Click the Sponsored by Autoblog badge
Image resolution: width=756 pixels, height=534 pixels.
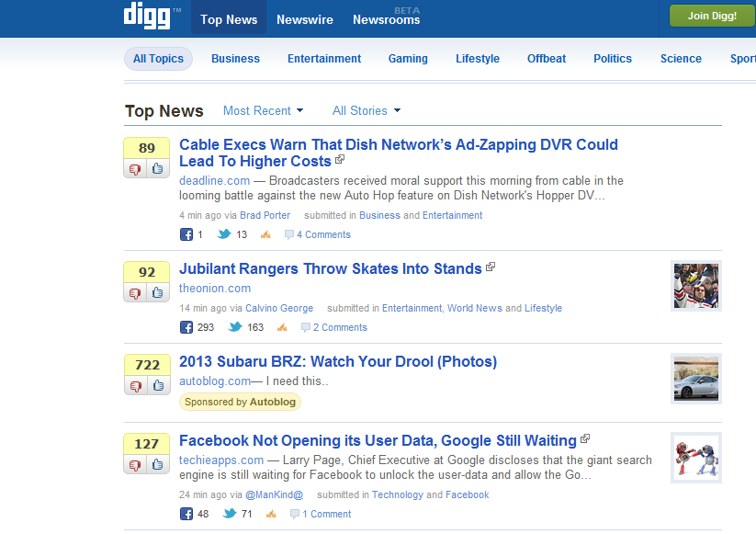point(240,402)
